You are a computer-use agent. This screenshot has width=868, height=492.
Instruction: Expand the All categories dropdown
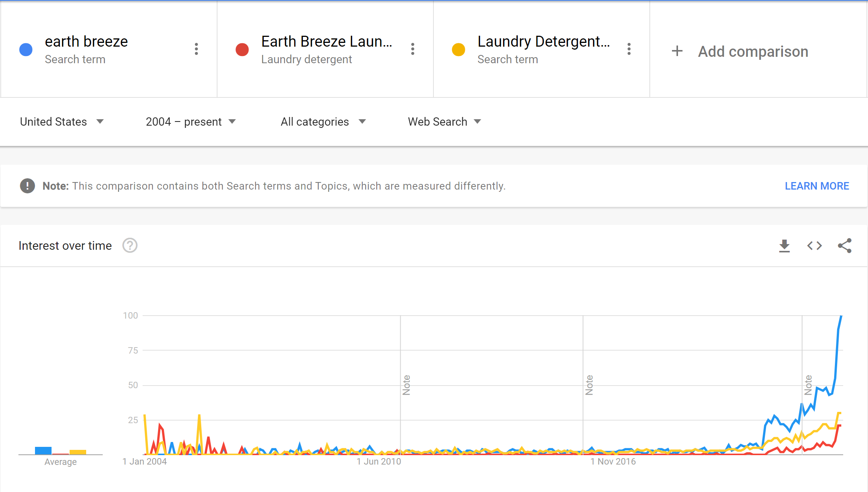point(323,121)
